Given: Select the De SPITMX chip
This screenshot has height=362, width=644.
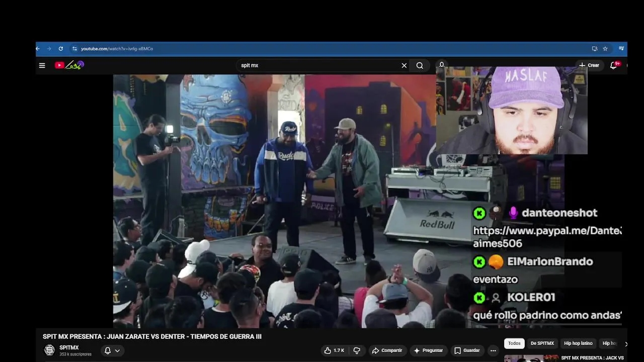Looking at the screenshot, I should pos(542,343).
